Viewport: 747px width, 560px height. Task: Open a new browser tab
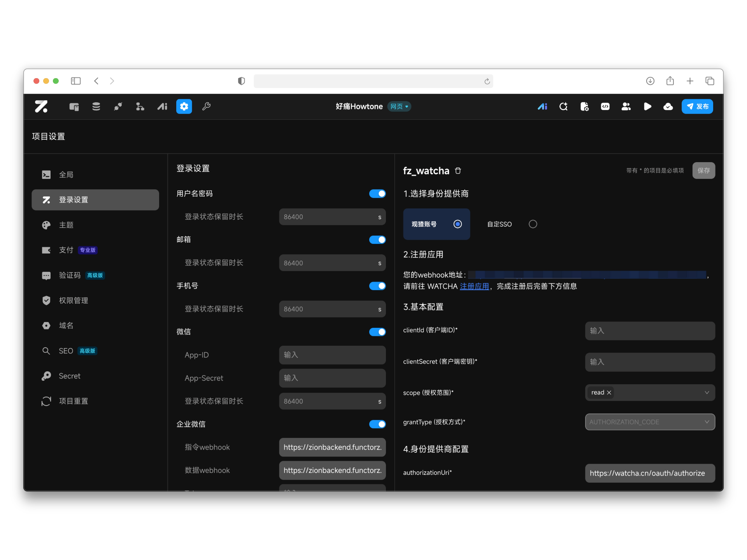(x=690, y=81)
